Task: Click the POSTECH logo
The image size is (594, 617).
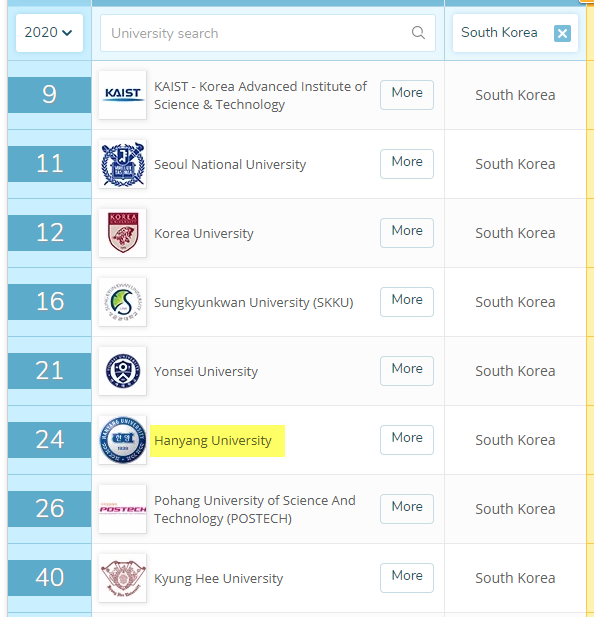Action: coord(122,509)
